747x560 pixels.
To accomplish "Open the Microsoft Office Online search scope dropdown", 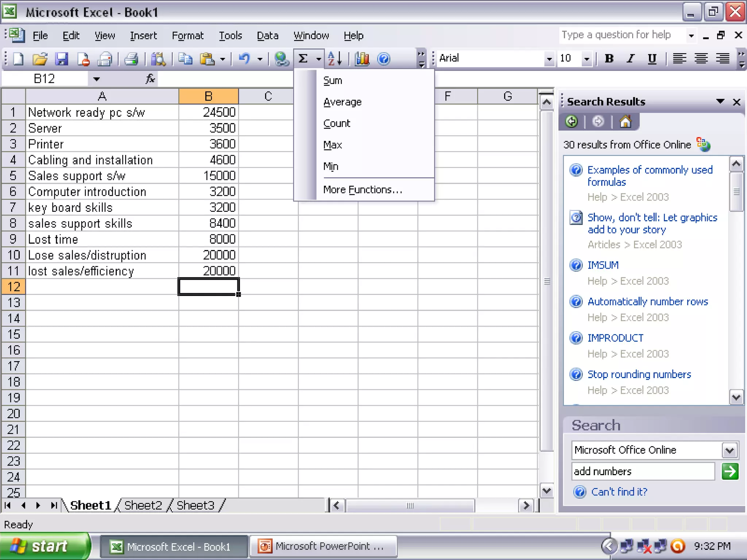I will tap(729, 450).
